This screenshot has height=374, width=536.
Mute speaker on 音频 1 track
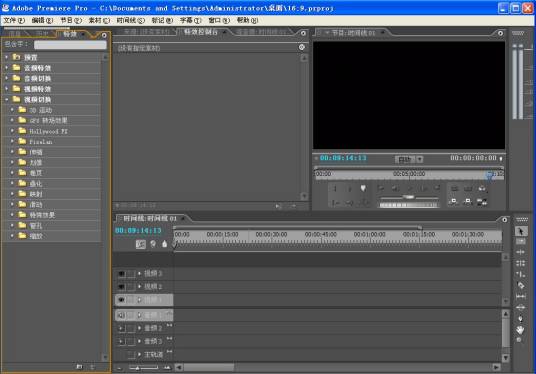121,315
